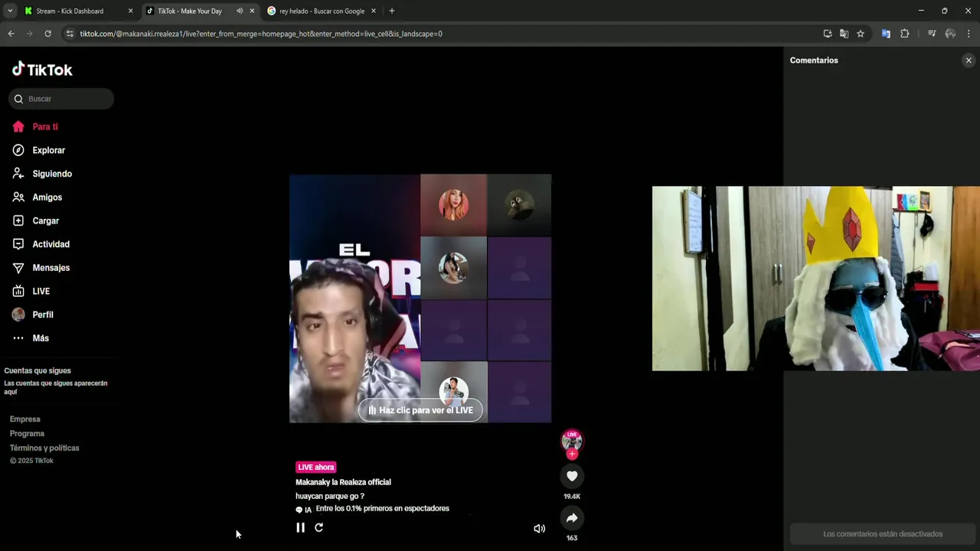Click the caption huaycan parque go ?
The width and height of the screenshot is (980, 551).
(330, 496)
